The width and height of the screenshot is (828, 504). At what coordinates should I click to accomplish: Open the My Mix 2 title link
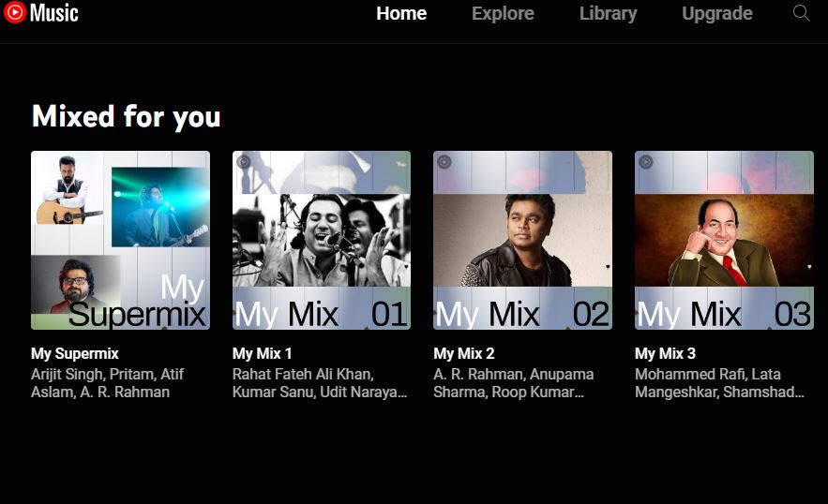(464, 353)
